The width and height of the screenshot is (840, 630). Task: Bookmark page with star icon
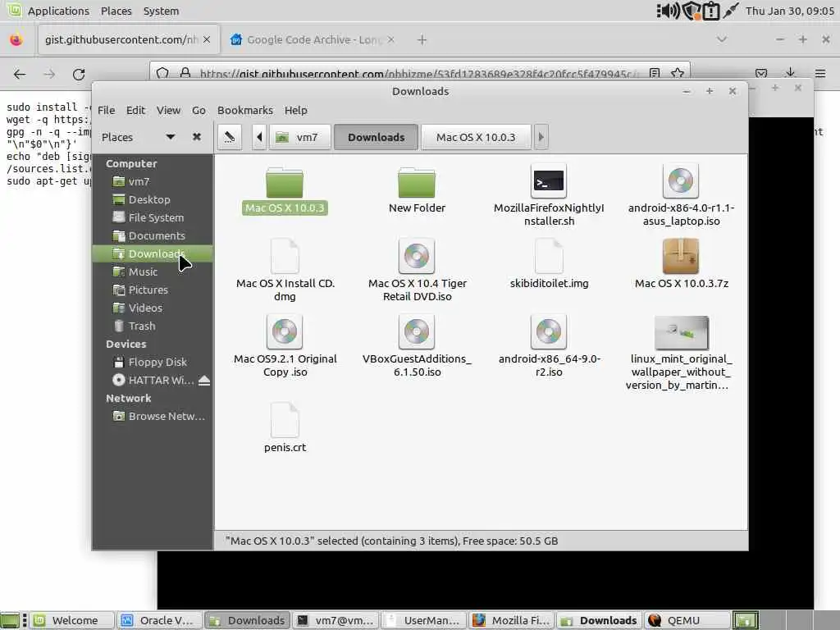[x=677, y=73]
